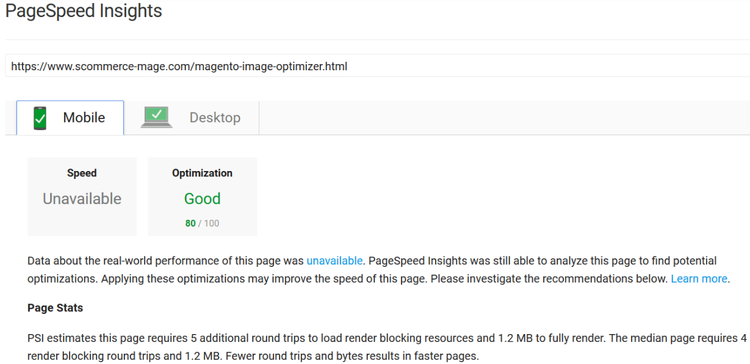750x364 pixels.
Task: Click the 'Speed' card label
Action: pos(82,173)
